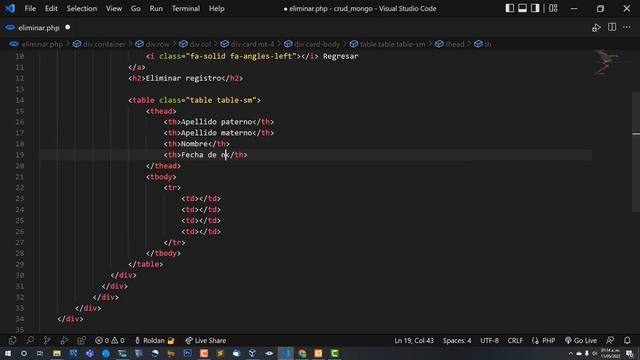Open the Run menu
The height and width of the screenshot is (360, 640).
coord(156,9)
